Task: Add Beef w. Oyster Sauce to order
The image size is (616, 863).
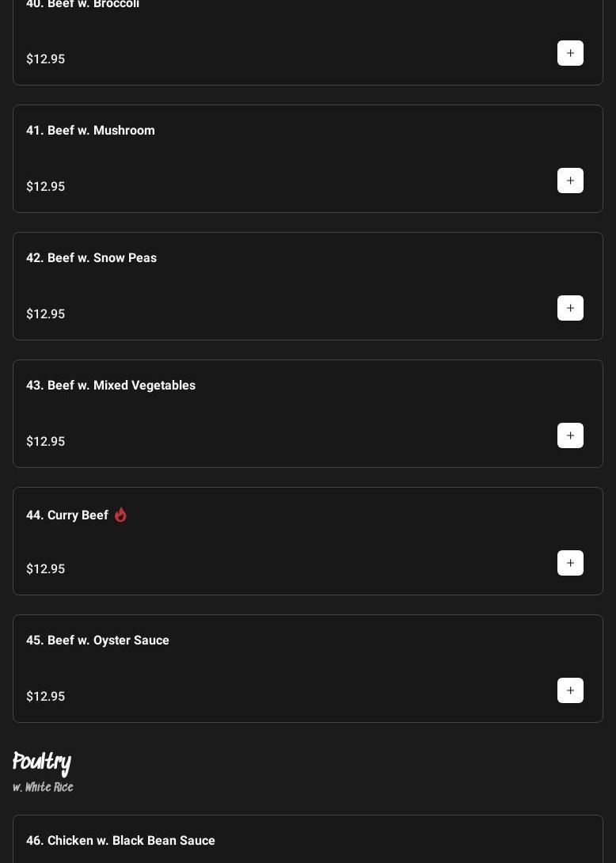Action: coord(570,690)
